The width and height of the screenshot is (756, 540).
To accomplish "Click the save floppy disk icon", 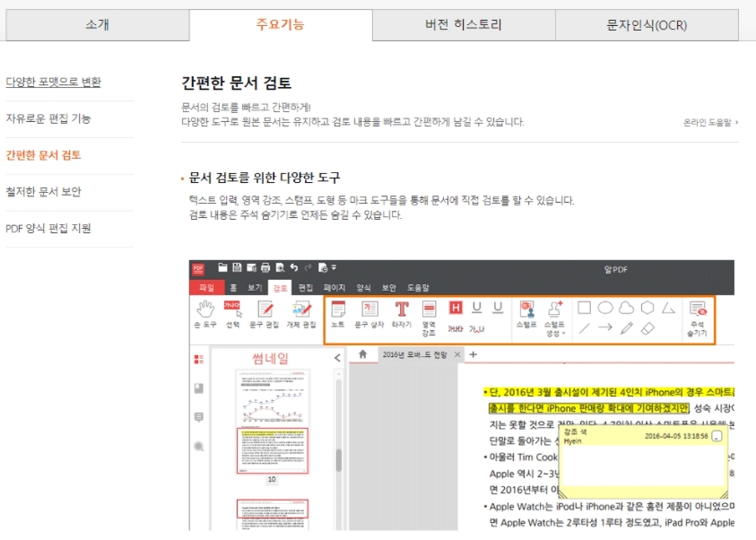I will click(x=237, y=267).
